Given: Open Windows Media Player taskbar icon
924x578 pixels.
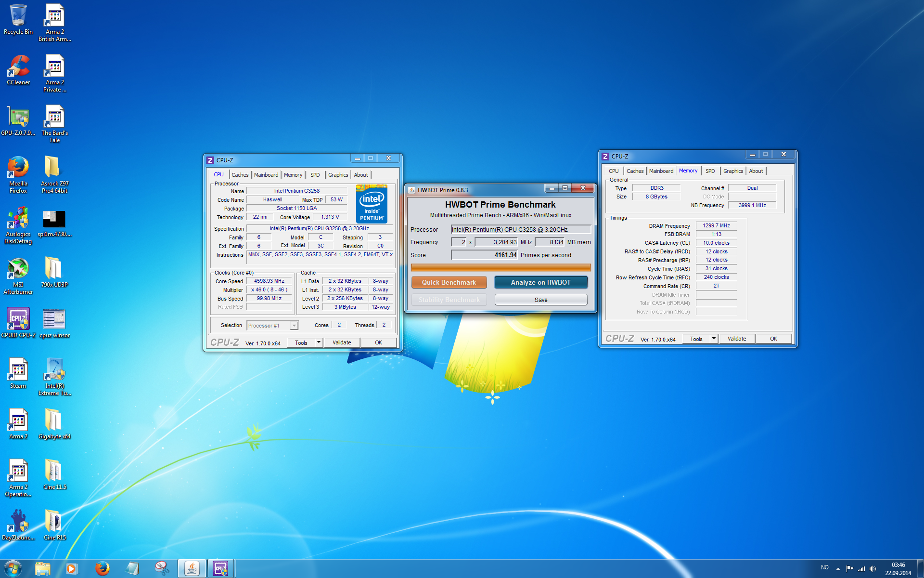Looking at the screenshot, I should point(72,568).
